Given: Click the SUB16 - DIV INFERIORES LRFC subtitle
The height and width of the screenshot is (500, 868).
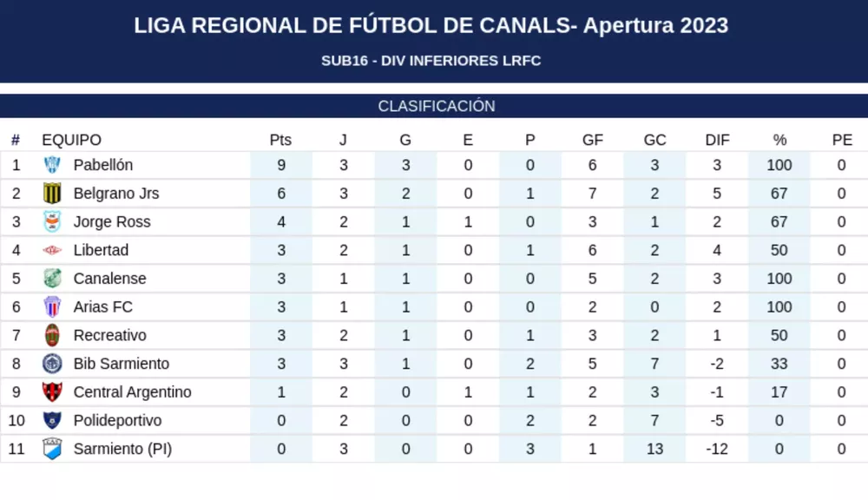Looking at the screenshot, I should tap(431, 61).
